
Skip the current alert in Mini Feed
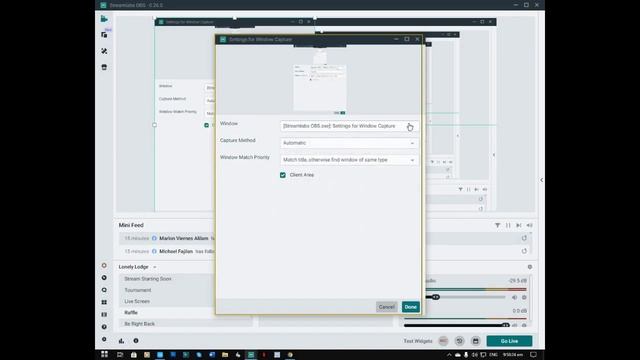[518, 225]
